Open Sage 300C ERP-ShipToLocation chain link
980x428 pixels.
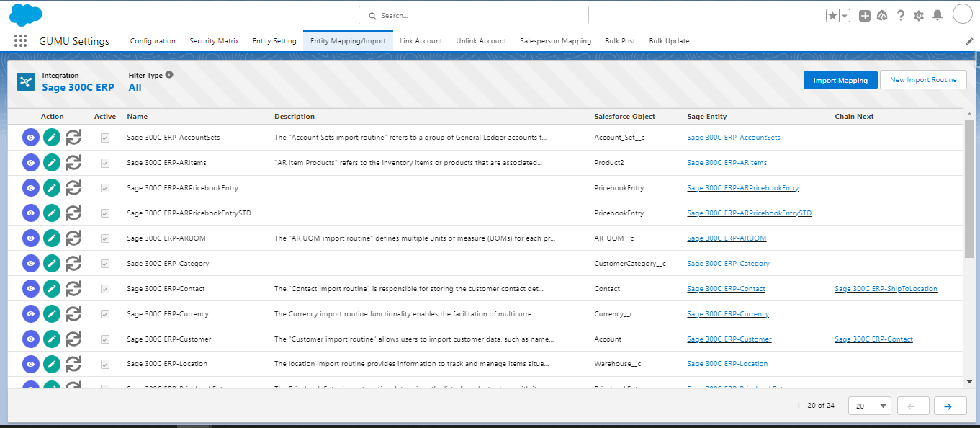[x=886, y=289]
